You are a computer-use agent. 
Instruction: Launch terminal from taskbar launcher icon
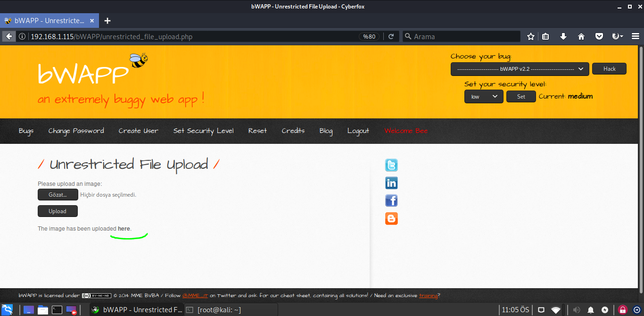[x=57, y=310]
